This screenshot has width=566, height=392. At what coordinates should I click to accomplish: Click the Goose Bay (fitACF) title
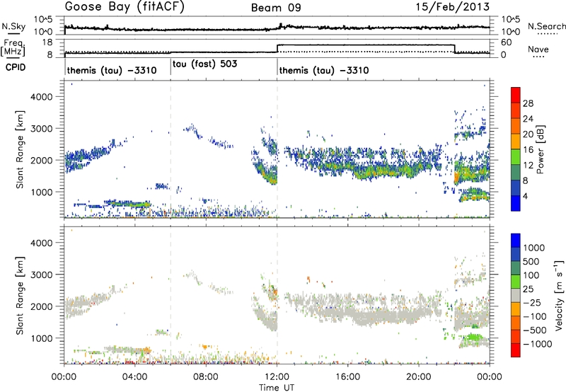(x=125, y=7)
